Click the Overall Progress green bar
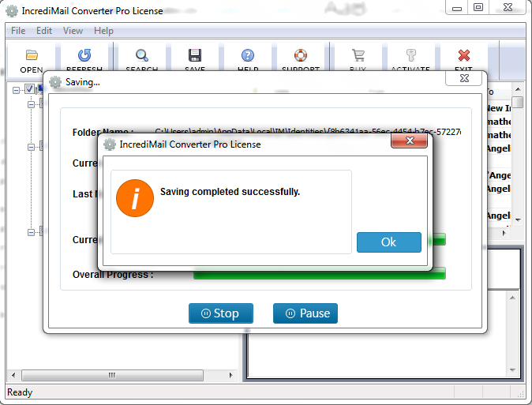The width and height of the screenshot is (532, 405). tap(319, 274)
